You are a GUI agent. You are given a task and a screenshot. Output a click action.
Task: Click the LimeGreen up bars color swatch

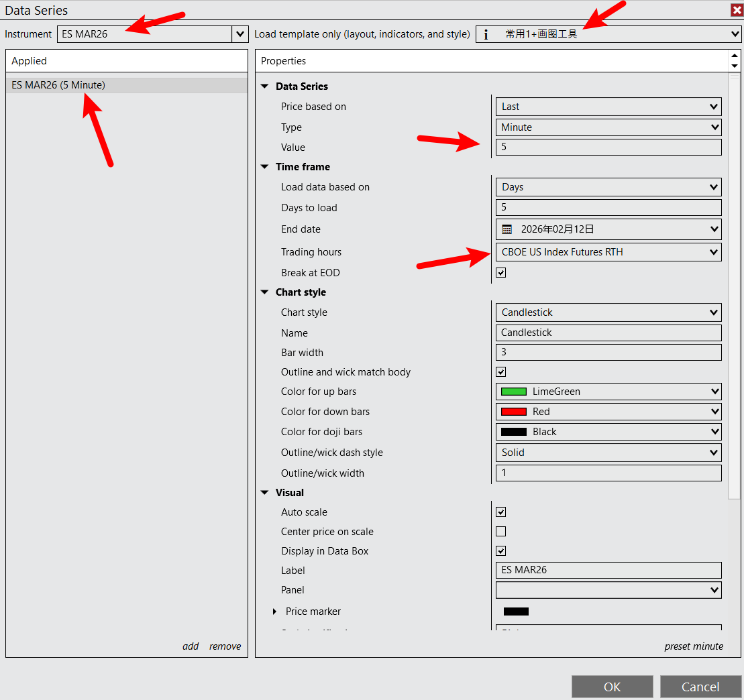click(x=514, y=392)
